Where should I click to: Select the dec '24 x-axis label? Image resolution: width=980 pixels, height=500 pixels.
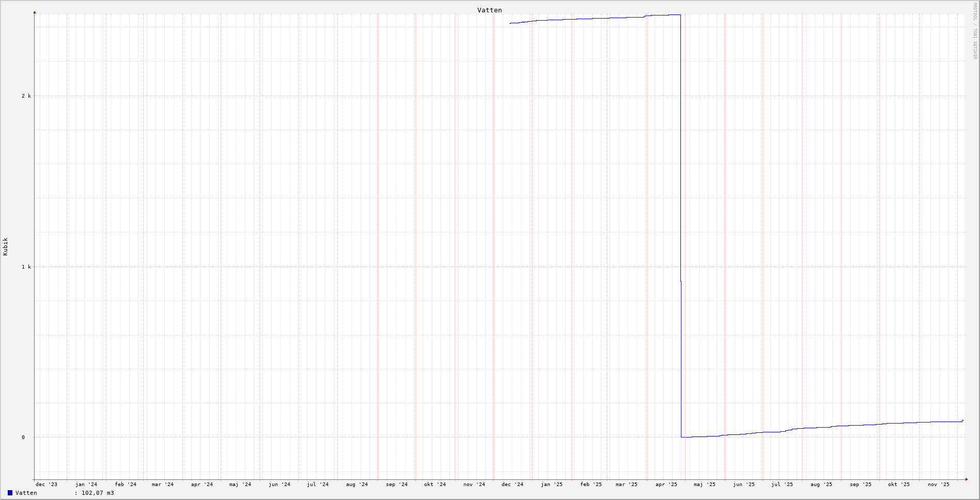pyautogui.click(x=512, y=485)
